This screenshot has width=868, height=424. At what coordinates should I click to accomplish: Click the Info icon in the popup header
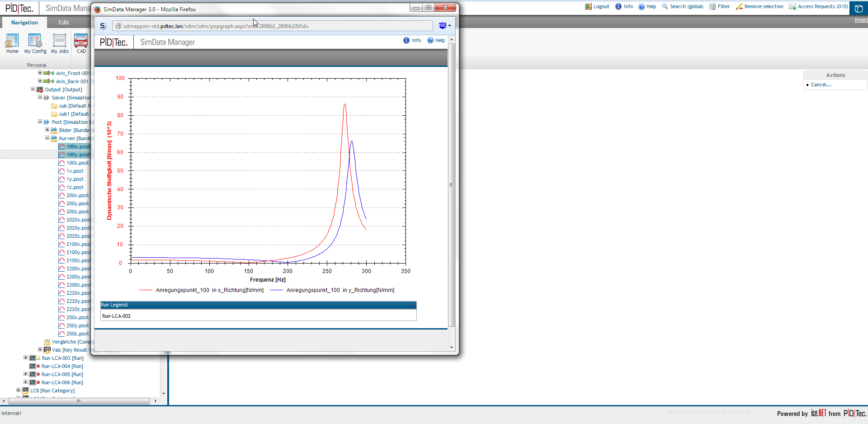pos(406,40)
